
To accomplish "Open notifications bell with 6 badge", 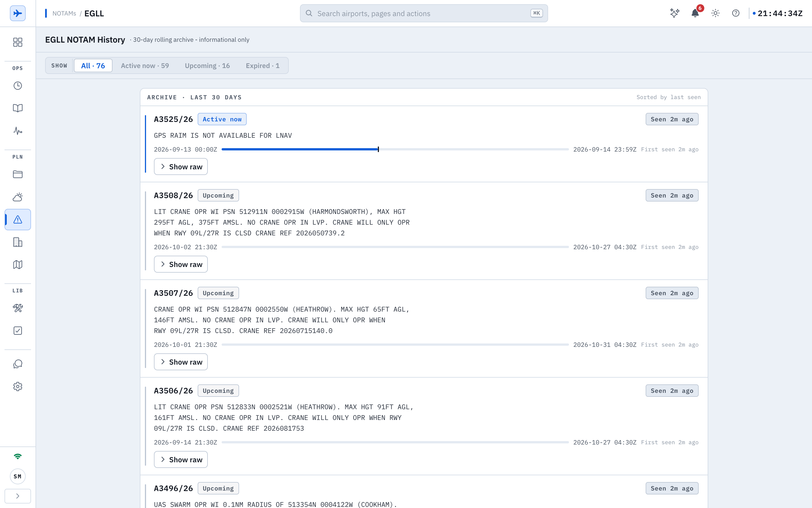I will pos(695,14).
